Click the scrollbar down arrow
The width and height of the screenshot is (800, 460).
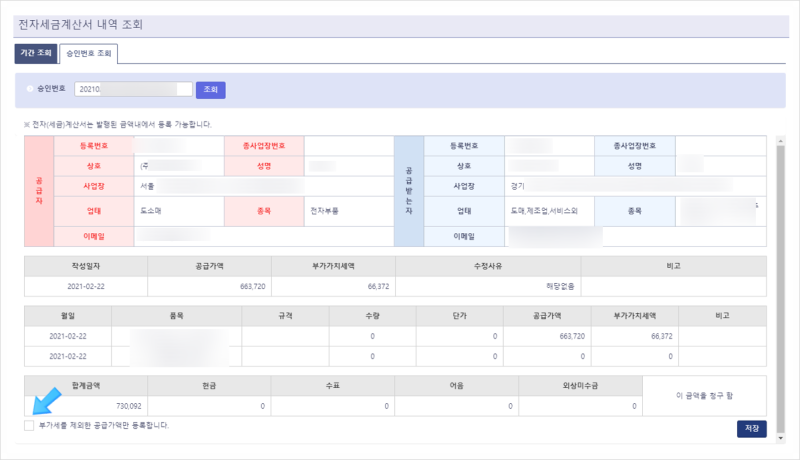pyautogui.click(x=780, y=438)
